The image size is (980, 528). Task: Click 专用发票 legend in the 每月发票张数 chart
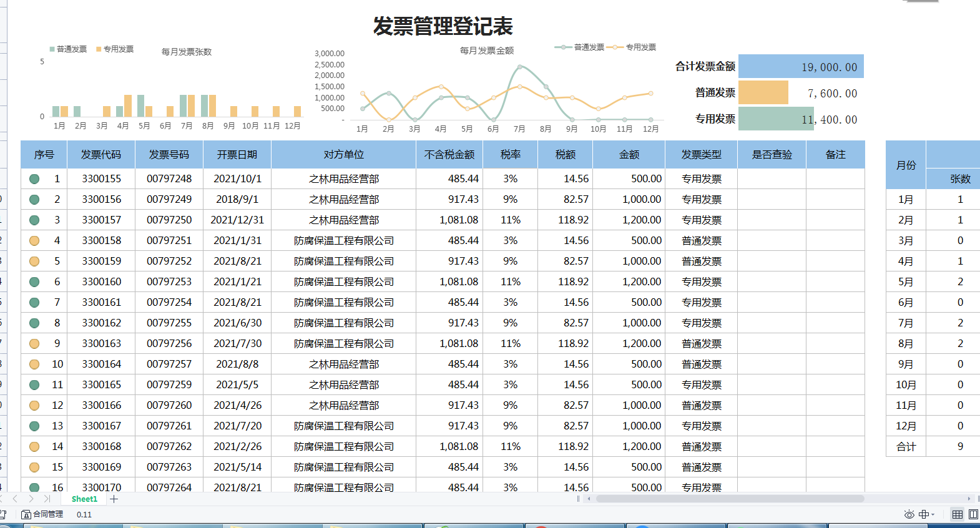(115, 49)
